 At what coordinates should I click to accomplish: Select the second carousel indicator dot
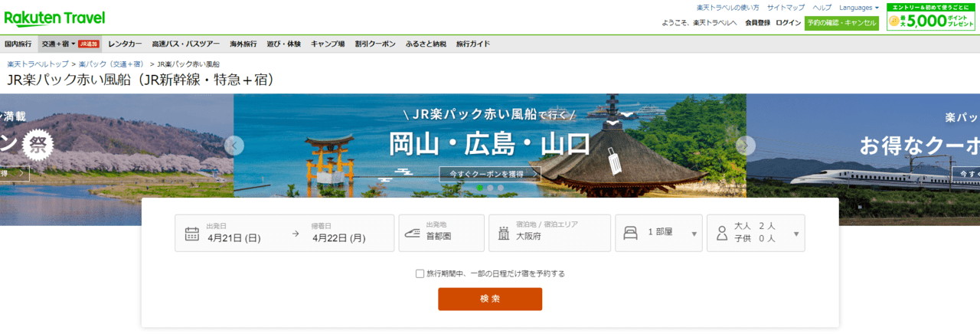coord(490,188)
